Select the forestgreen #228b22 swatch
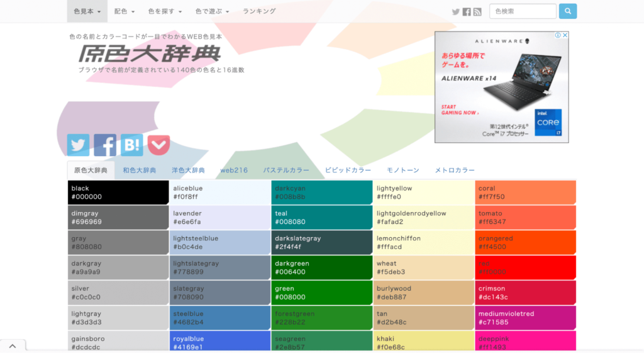 pos(321,318)
